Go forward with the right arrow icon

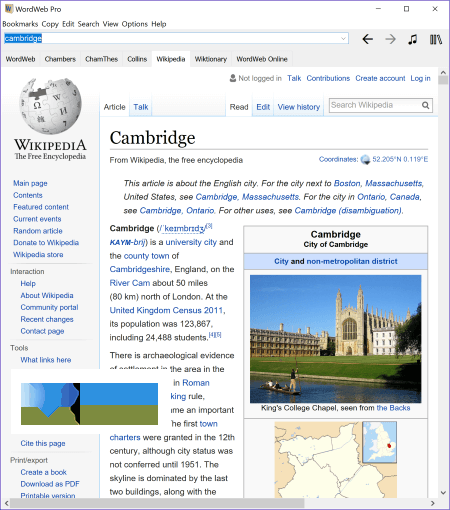pos(390,39)
